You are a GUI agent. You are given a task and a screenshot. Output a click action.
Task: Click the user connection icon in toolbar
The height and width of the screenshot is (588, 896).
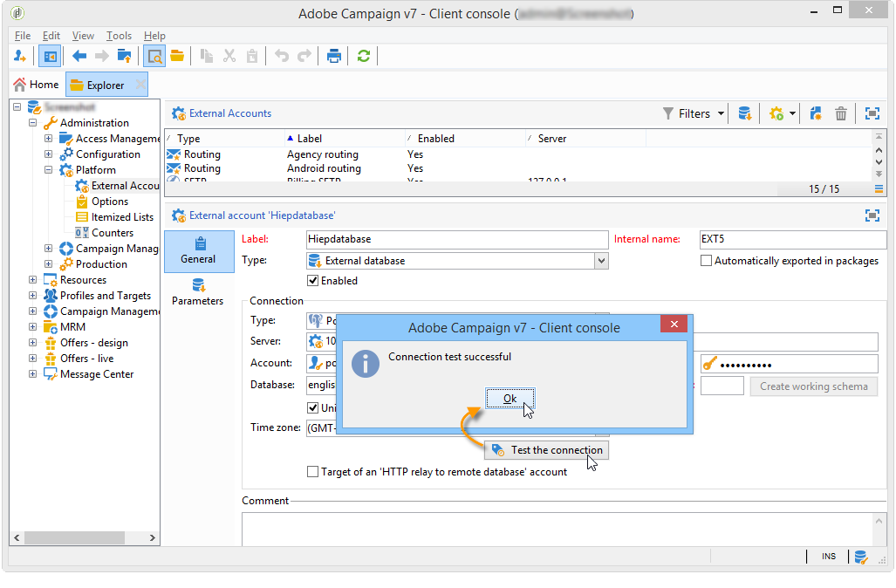tap(20, 56)
